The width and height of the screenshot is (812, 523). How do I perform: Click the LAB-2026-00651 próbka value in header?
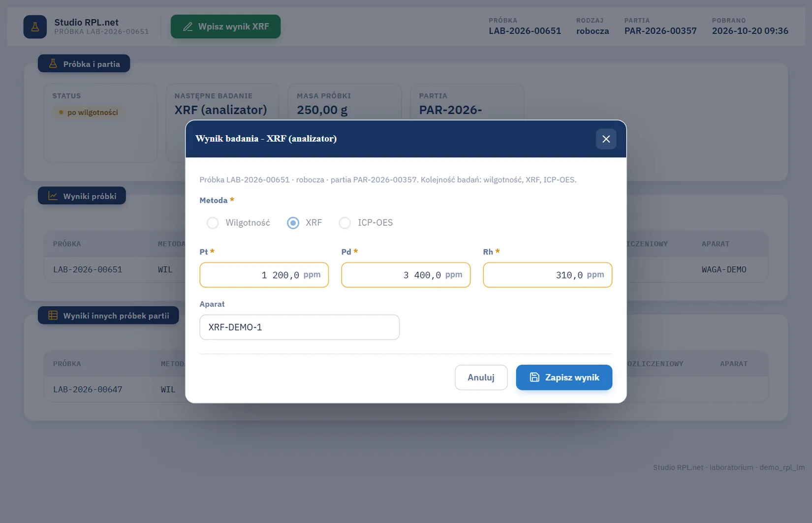525,31
